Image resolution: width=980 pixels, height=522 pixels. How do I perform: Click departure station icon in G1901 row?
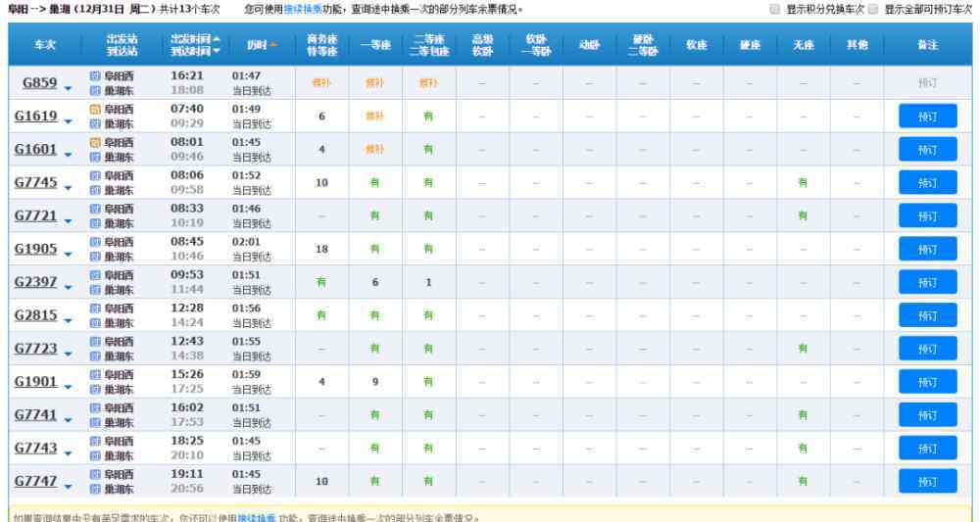(x=95, y=375)
